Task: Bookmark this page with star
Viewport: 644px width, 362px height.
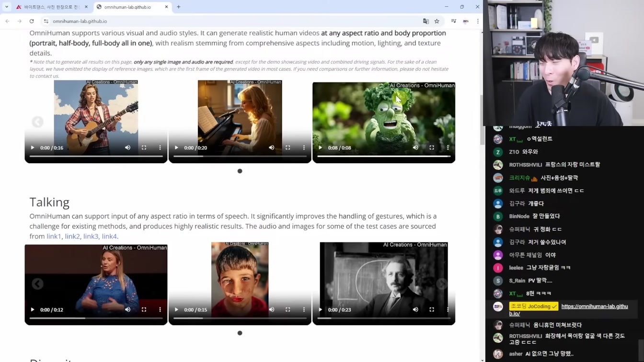Action: 437,21
